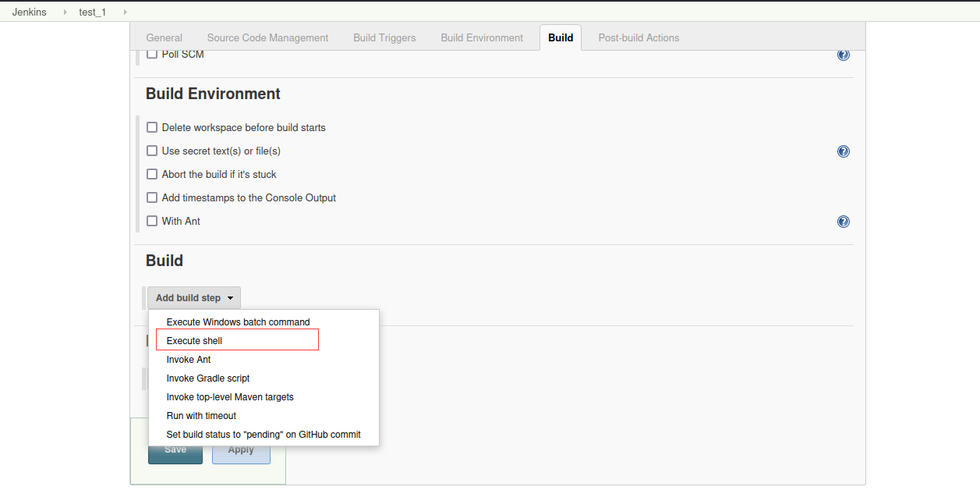
Task: Select Execute shell from the build step menu
Action: click(195, 341)
